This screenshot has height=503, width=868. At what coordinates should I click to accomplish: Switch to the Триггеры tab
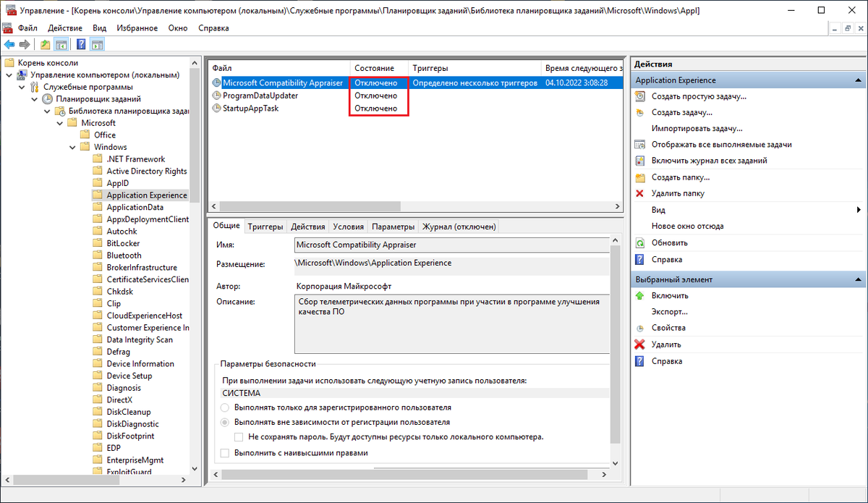point(265,227)
